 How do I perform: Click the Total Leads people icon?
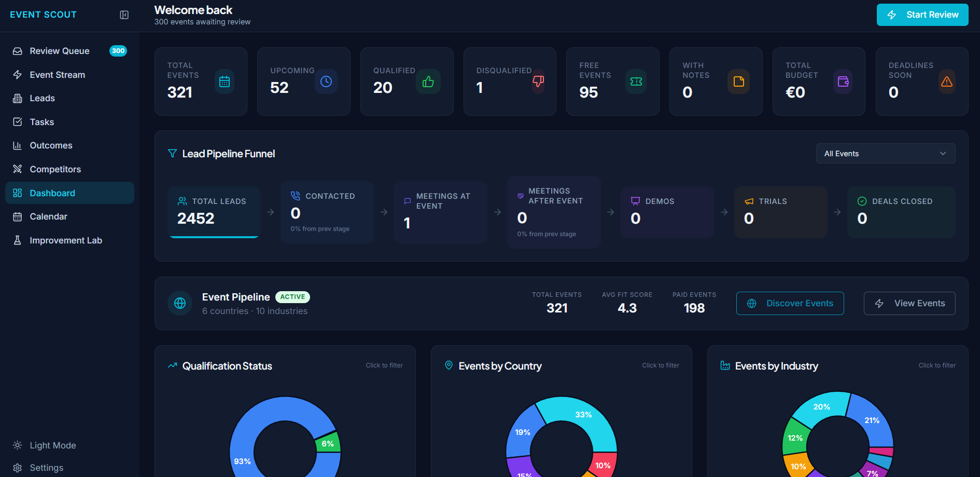click(x=183, y=201)
